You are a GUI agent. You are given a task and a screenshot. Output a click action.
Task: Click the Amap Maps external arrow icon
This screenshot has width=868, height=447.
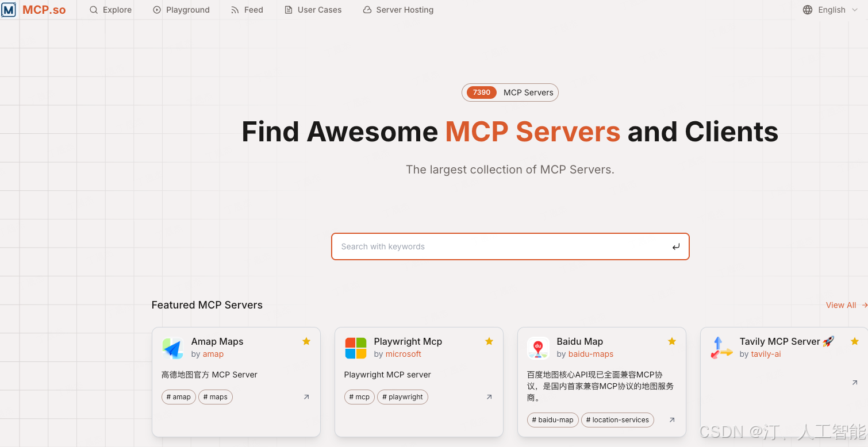306,397
